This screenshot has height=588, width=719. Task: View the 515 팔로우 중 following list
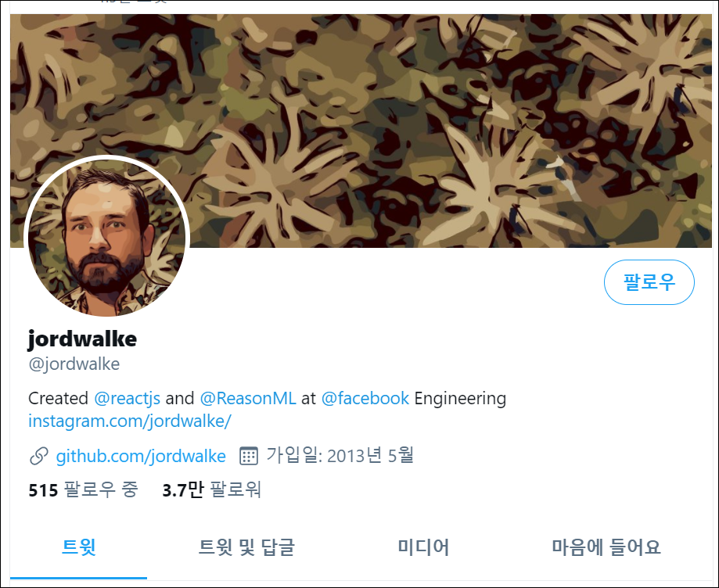tap(83, 490)
